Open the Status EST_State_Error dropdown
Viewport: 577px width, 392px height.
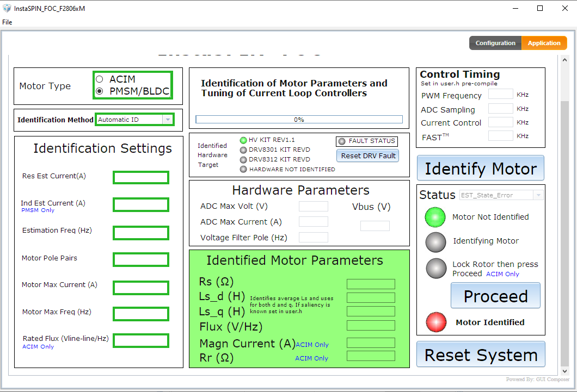point(501,195)
